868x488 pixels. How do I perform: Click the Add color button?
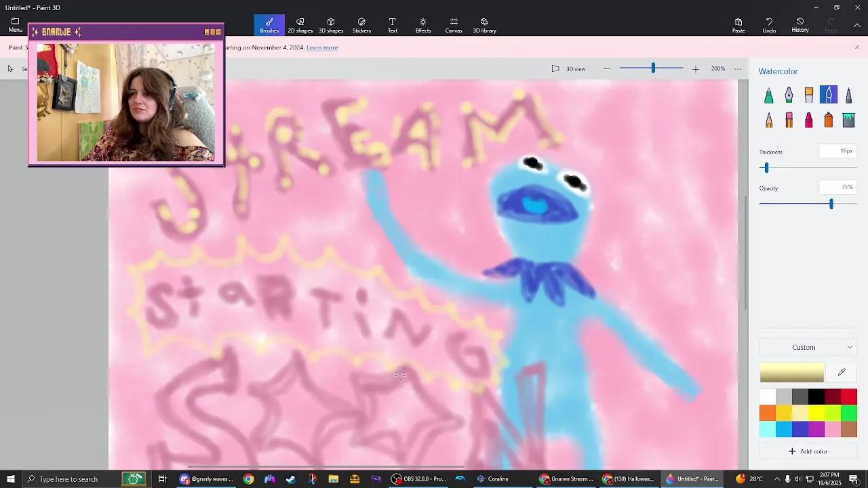pos(808,451)
